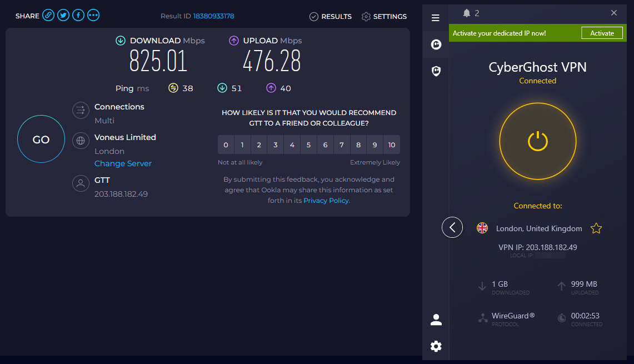Screen dimensions: 634x364
Task: Share result on Facebook
Action: pyautogui.click(x=78, y=16)
